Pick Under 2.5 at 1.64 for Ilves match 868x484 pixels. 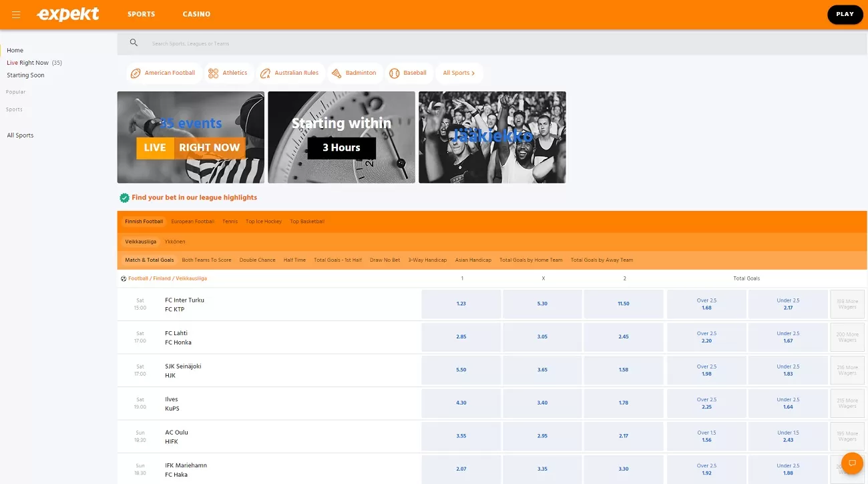[x=788, y=403]
